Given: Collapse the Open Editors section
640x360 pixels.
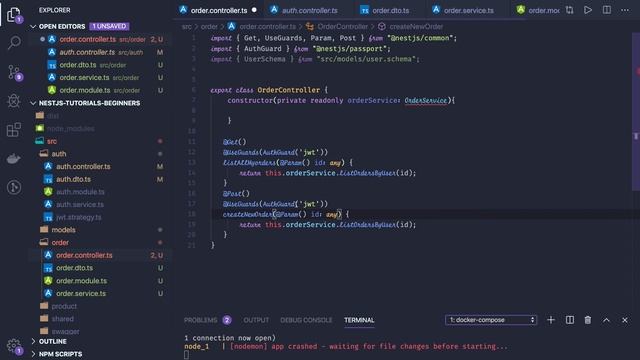Looking at the screenshot, I should [33, 27].
